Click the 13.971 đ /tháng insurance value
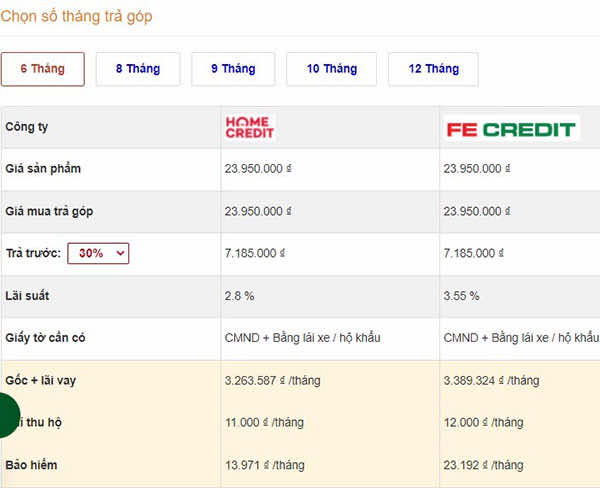600x488 pixels. click(x=265, y=465)
